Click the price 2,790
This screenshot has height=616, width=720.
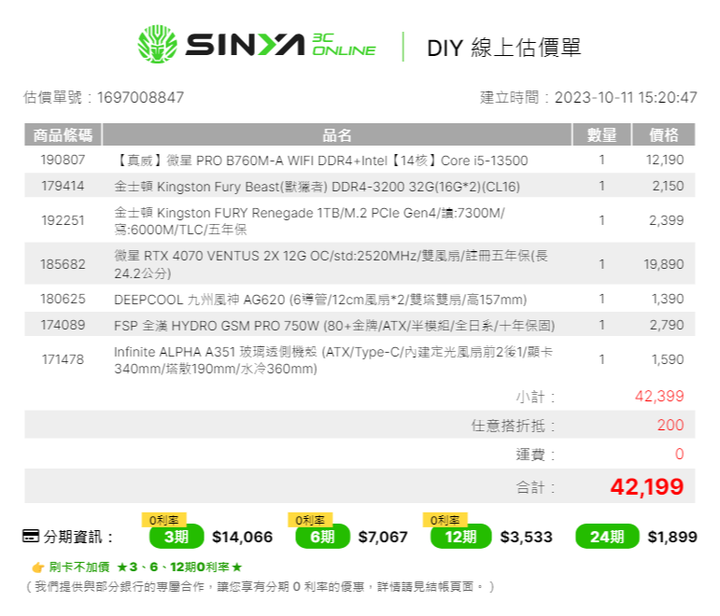click(x=667, y=325)
